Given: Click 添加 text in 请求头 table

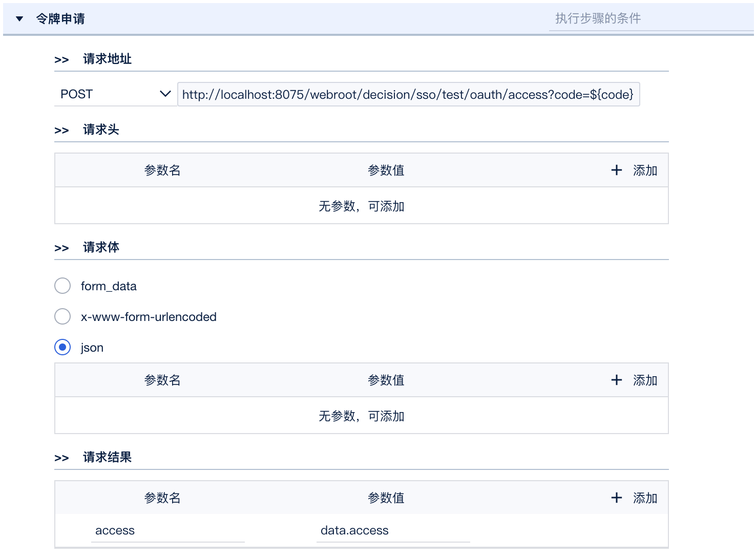Looking at the screenshot, I should click(645, 170).
